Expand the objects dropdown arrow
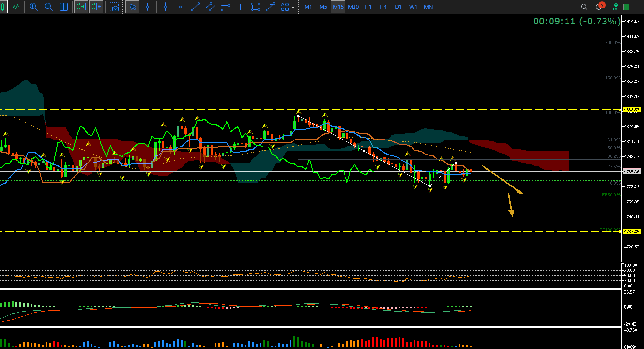Viewport: 644px width, 349px height. tap(293, 8)
